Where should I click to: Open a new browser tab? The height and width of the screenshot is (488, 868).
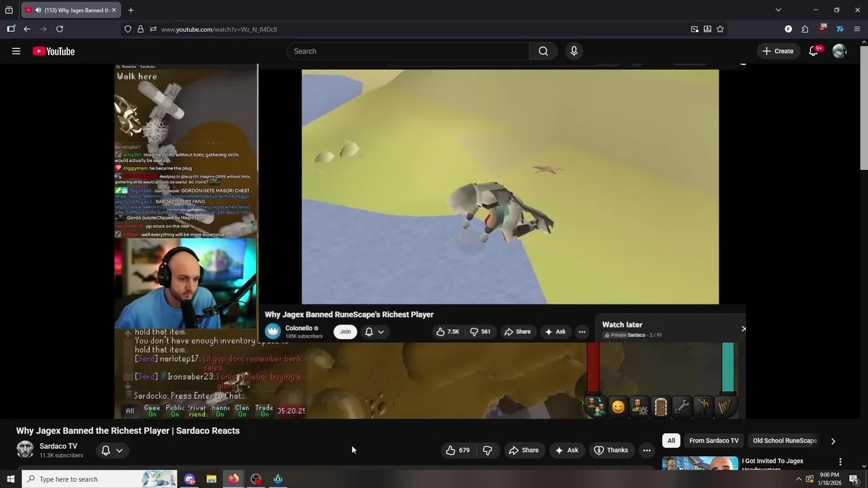point(131,10)
